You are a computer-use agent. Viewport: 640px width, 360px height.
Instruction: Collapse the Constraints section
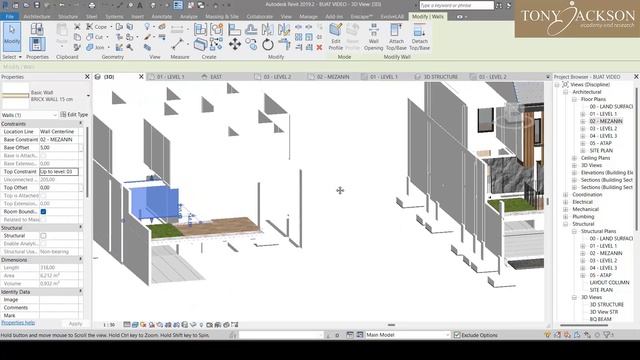click(80, 124)
